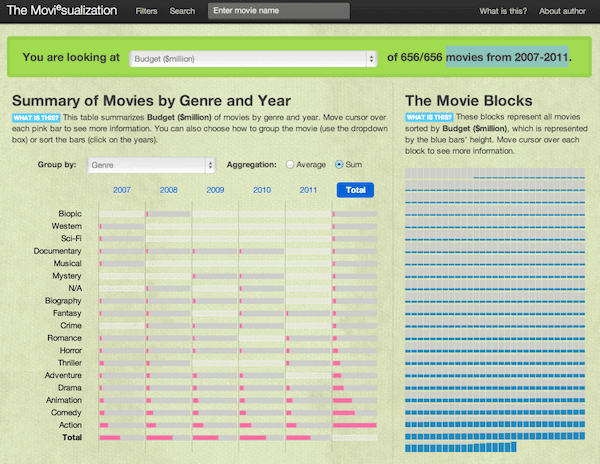Click the 'What is this?' badge under Movie Blocks
Viewport: 600px width, 464px height.
point(429,117)
